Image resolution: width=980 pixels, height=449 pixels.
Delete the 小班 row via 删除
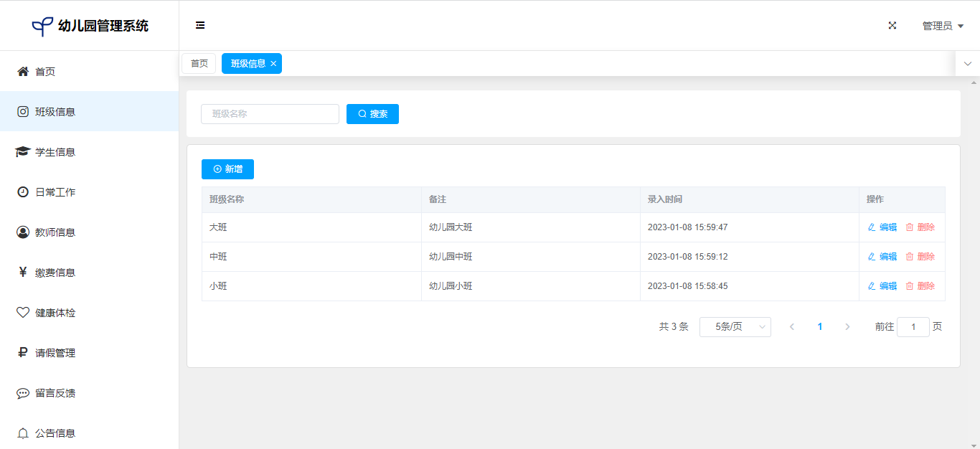[920, 286]
